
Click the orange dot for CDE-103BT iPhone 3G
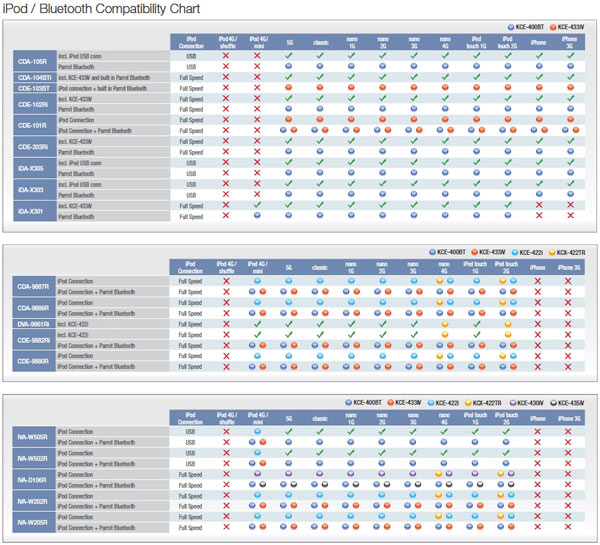570,87
